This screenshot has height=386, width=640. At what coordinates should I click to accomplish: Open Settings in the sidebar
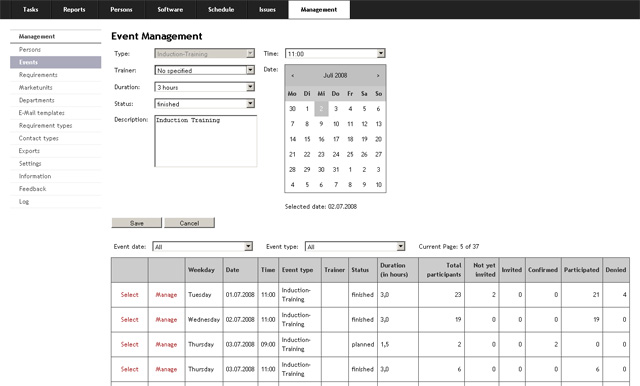56,164
